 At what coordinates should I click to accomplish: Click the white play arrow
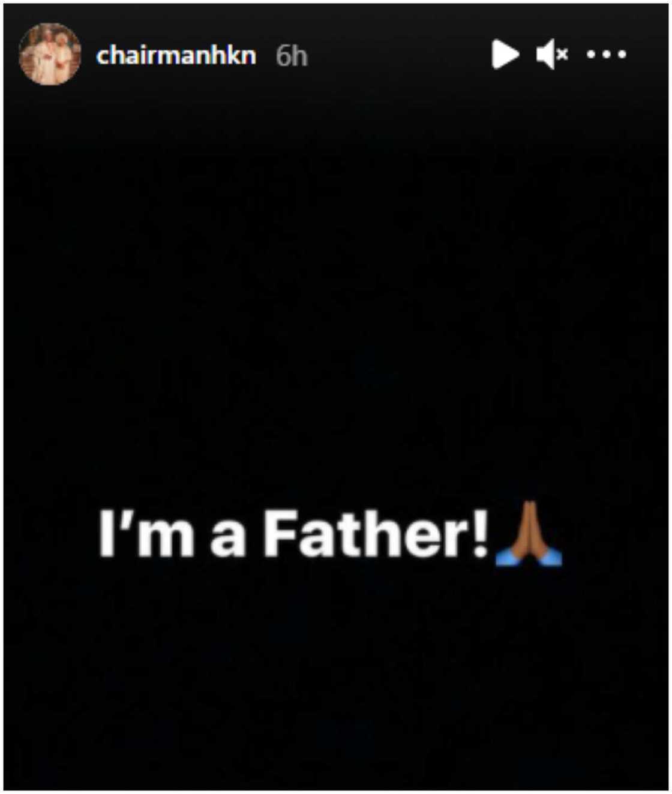click(x=505, y=55)
